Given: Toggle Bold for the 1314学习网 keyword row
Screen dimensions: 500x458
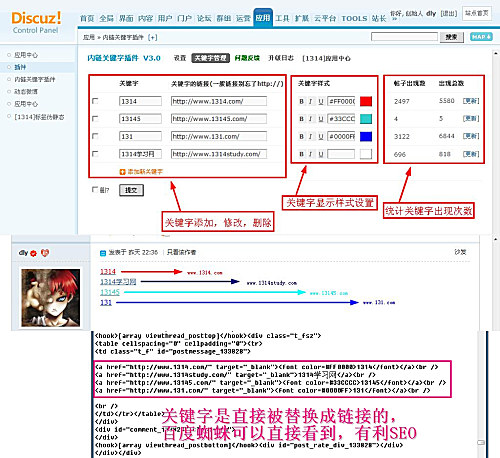Looking at the screenshot, I should click(301, 154).
